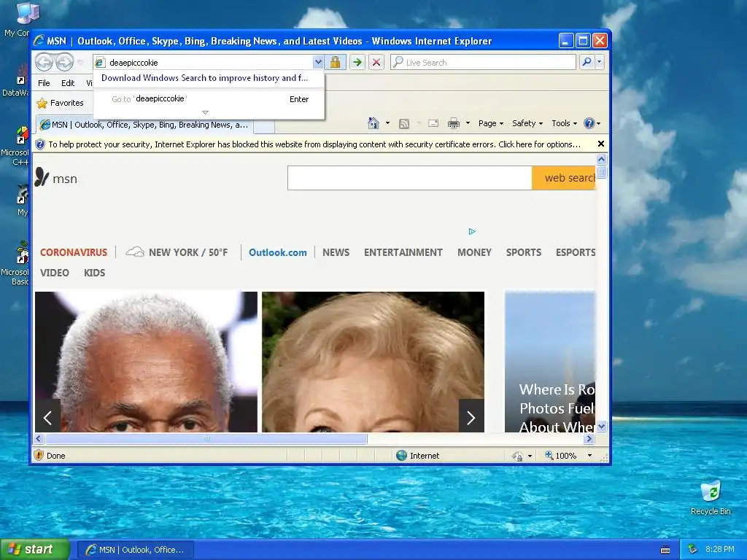Go to the ESPORTS section
The image size is (747, 560).
click(576, 252)
